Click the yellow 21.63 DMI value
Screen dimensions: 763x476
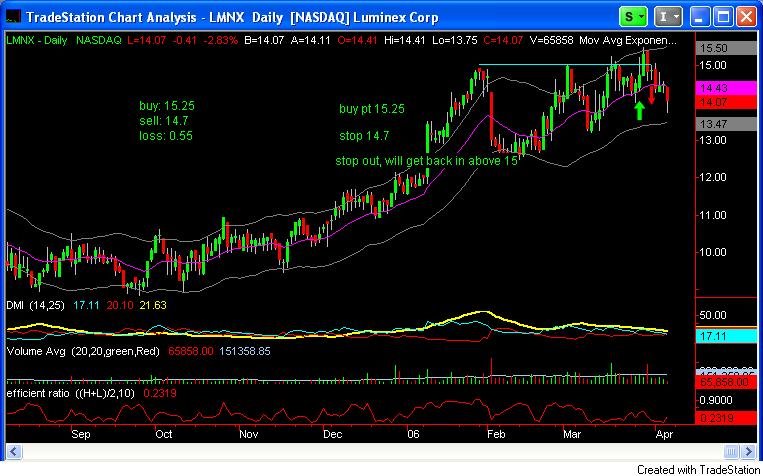(153, 306)
